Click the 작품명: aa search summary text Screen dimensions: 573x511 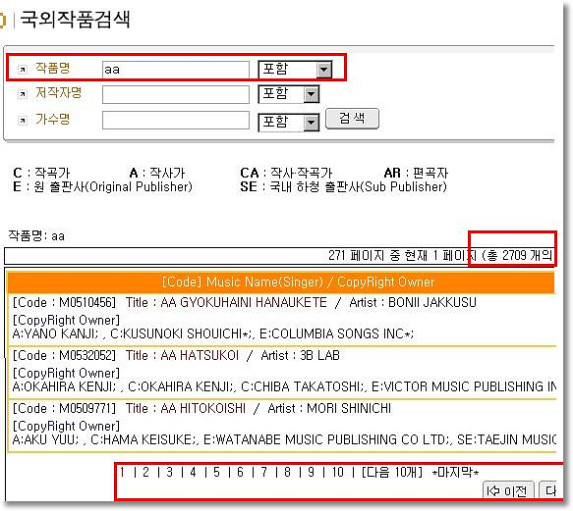(37, 236)
